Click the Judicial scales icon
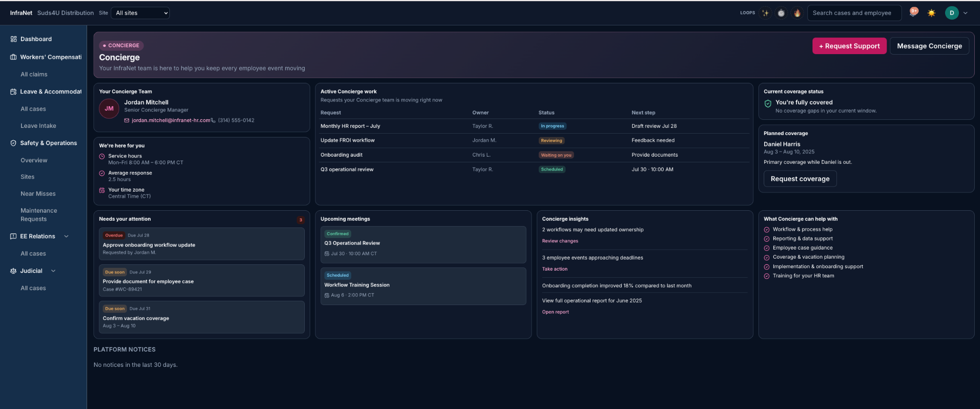Viewport: 980px width, 409px height. [13, 271]
